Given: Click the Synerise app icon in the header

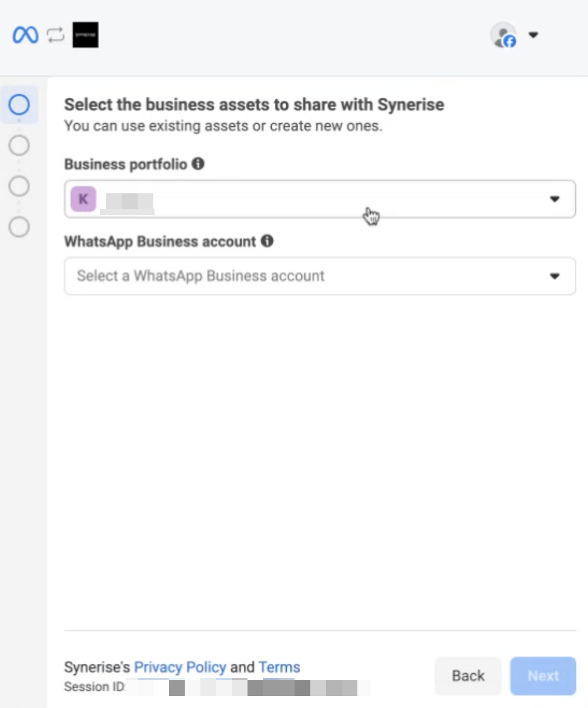Looking at the screenshot, I should [85, 34].
